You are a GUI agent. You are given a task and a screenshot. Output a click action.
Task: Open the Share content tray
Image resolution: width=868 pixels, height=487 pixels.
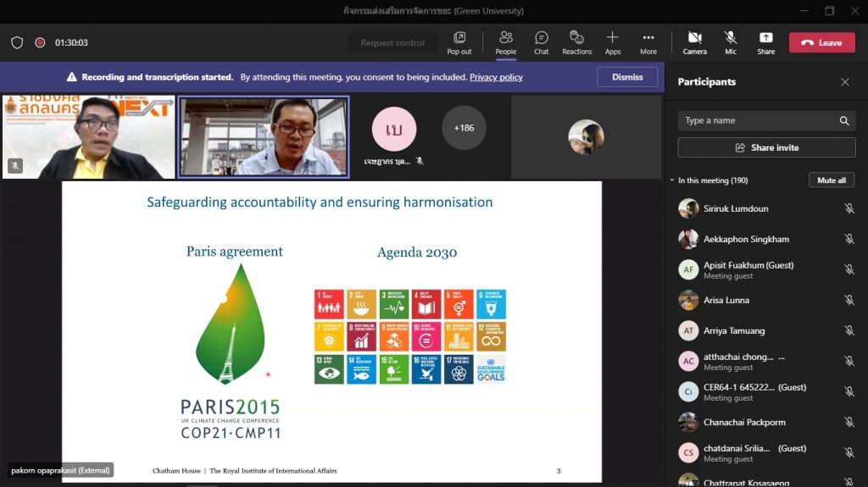tap(765, 42)
